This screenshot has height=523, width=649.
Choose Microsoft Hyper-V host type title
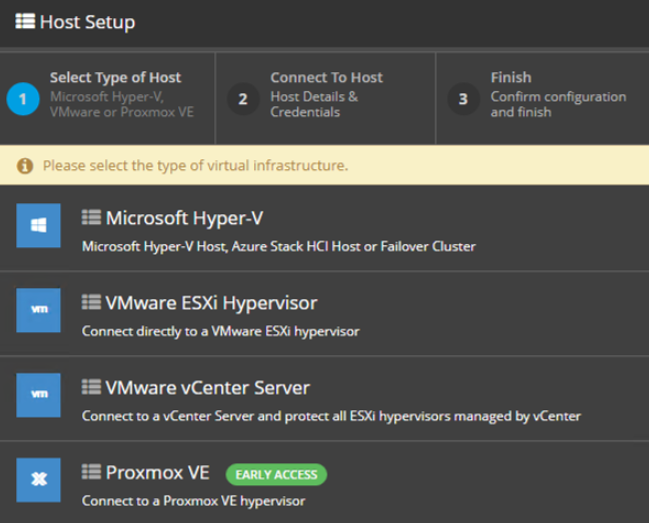coord(184,218)
